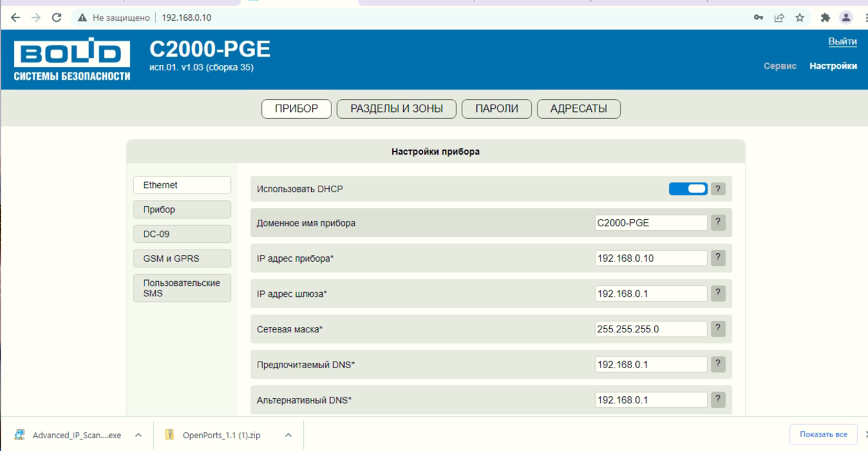Open the Настройки section

(x=833, y=66)
